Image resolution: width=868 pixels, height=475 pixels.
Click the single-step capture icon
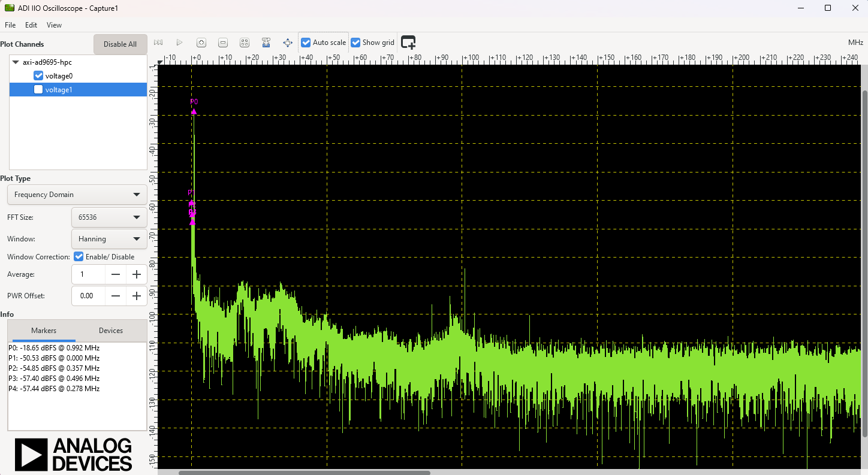click(158, 43)
